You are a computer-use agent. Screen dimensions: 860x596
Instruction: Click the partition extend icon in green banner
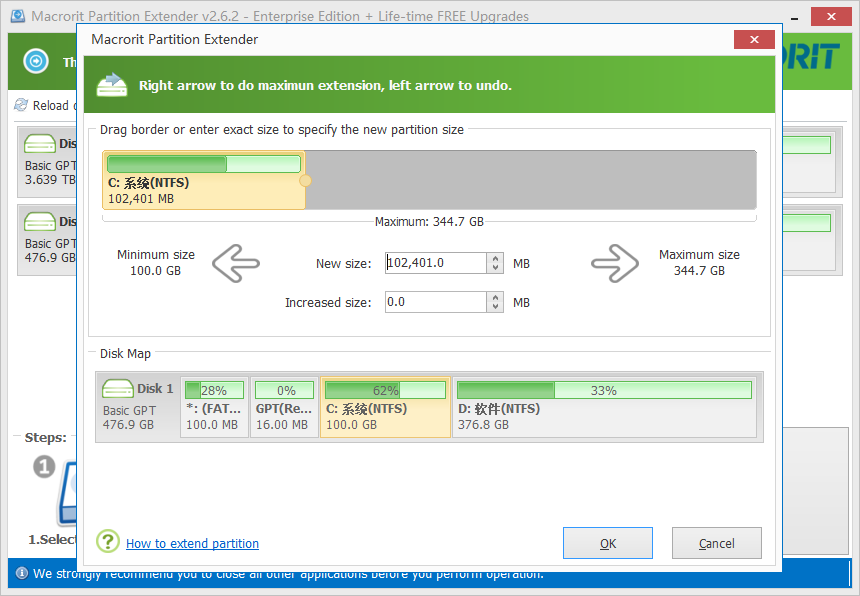[x=112, y=85]
